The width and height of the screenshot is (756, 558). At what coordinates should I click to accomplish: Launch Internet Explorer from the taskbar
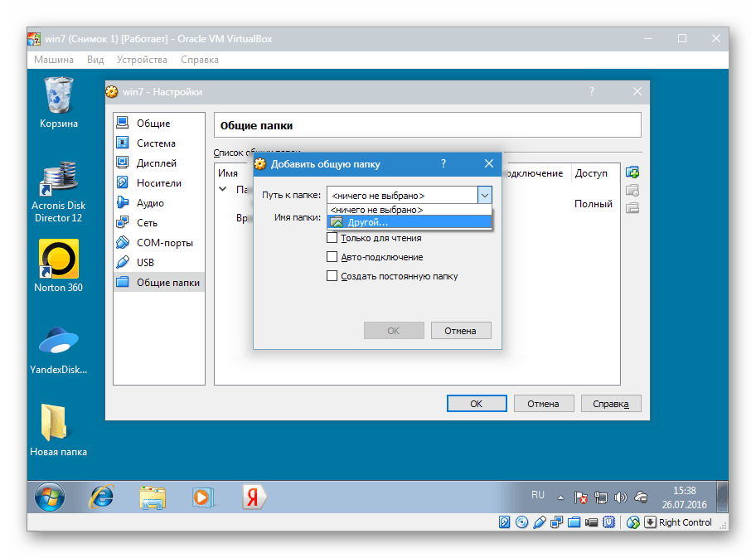point(102,496)
